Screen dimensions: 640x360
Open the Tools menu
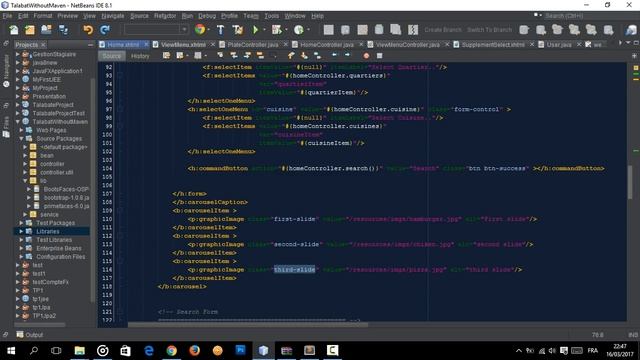tap(271, 16)
